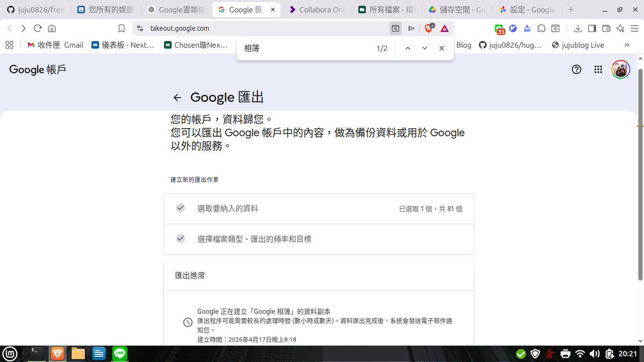Open the LINE app in taskbar
The image size is (644, 362).
(120, 353)
